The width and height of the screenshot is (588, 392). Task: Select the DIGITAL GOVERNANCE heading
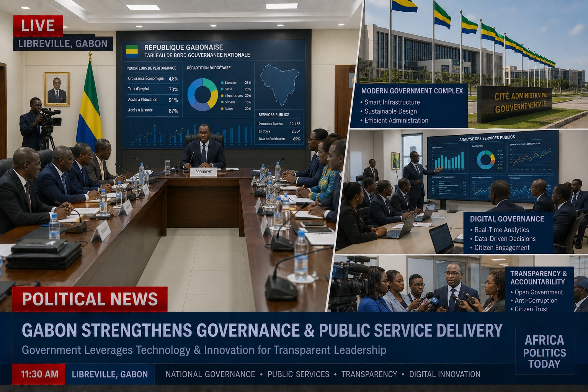click(507, 219)
